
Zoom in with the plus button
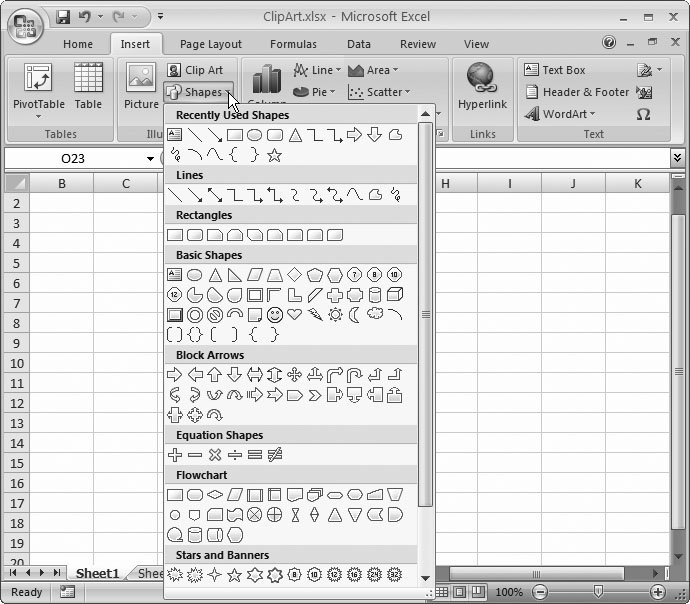(x=658, y=592)
